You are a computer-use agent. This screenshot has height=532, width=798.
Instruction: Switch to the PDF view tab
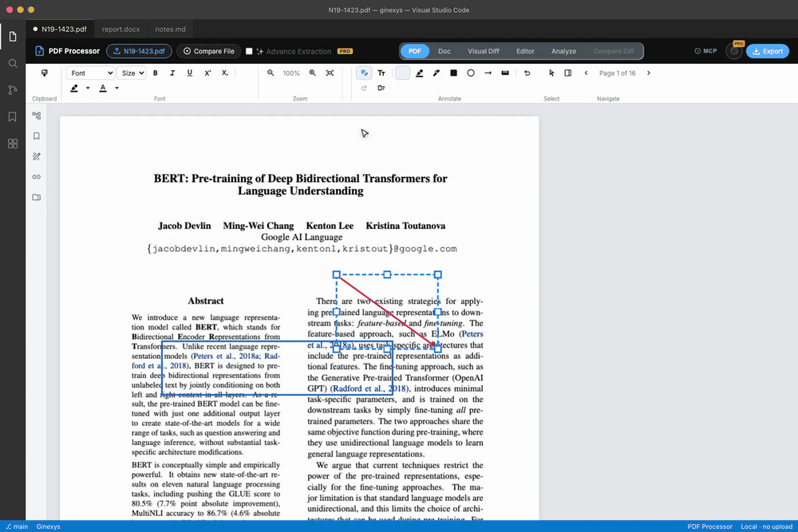415,51
